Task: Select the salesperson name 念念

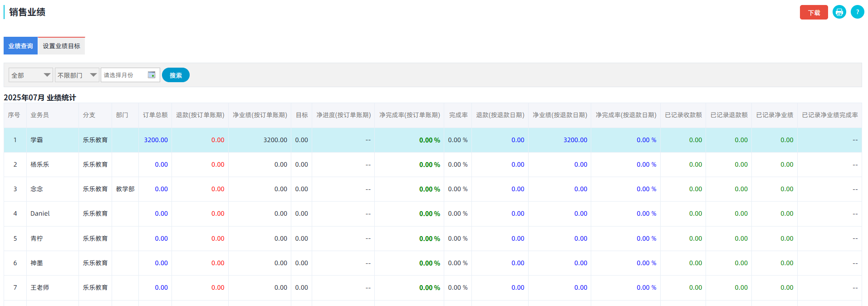Action: (x=37, y=189)
